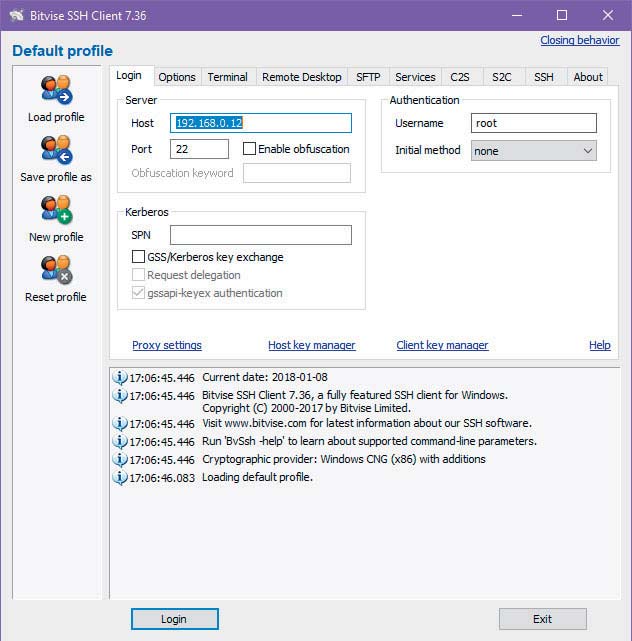Maximize the Bitvise SSH Client window
Viewport: 632px width, 641px height.
[562, 16]
